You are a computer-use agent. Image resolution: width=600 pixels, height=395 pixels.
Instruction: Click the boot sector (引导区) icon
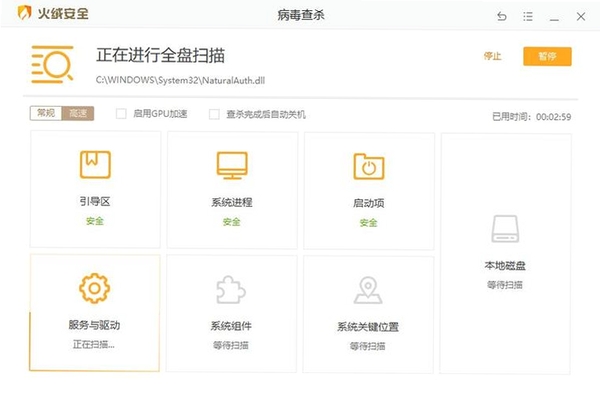[95, 165]
